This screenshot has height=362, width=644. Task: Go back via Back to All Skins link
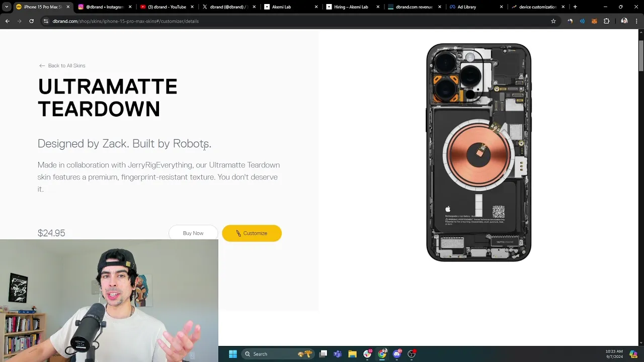pyautogui.click(x=62, y=65)
